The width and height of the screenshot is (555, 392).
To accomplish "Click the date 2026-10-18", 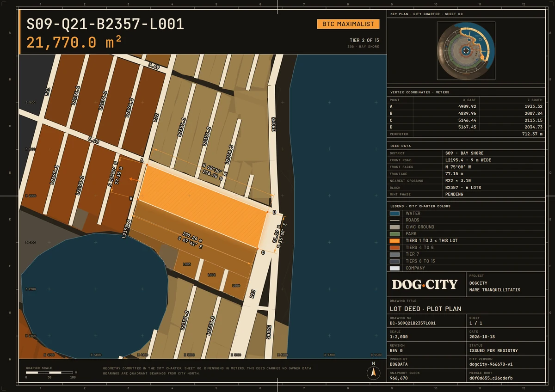I will 483,337.
